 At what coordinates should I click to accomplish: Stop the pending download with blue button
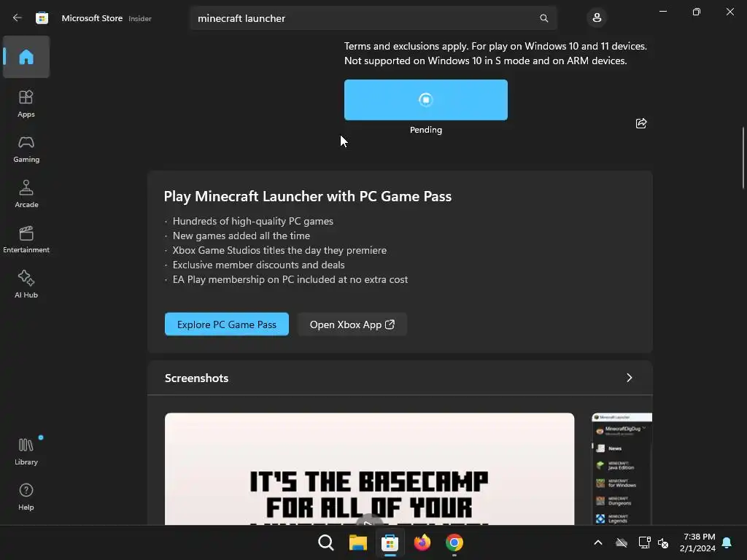pyautogui.click(x=426, y=99)
